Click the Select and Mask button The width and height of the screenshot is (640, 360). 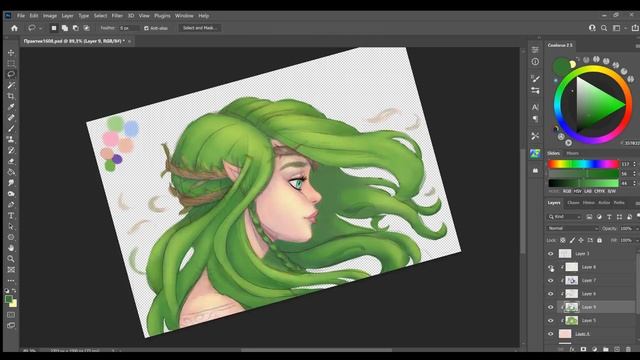click(200, 28)
